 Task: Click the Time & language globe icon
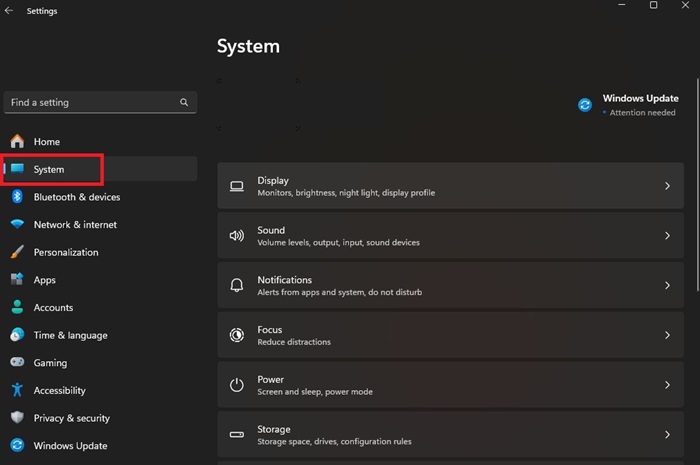point(17,335)
